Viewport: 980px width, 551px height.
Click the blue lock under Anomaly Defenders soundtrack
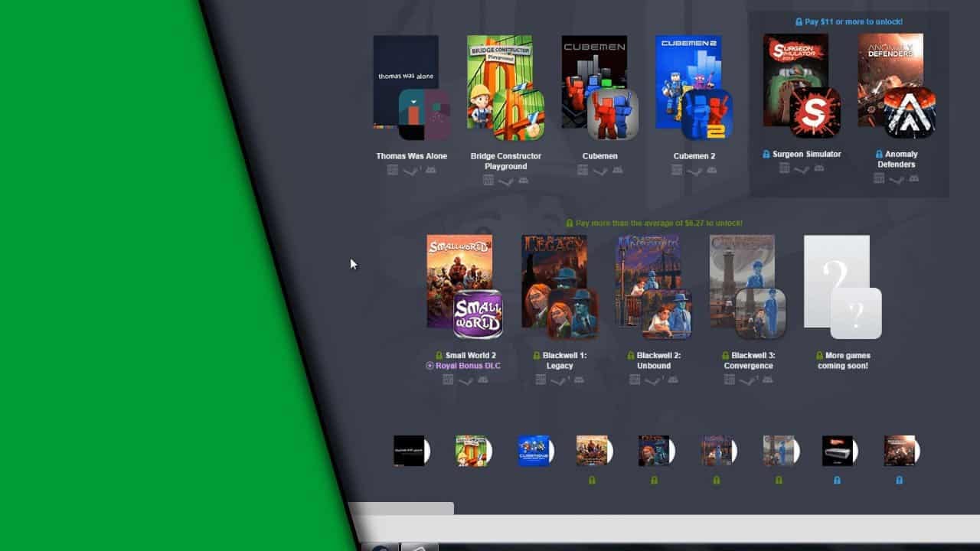(x=899, y=481)
